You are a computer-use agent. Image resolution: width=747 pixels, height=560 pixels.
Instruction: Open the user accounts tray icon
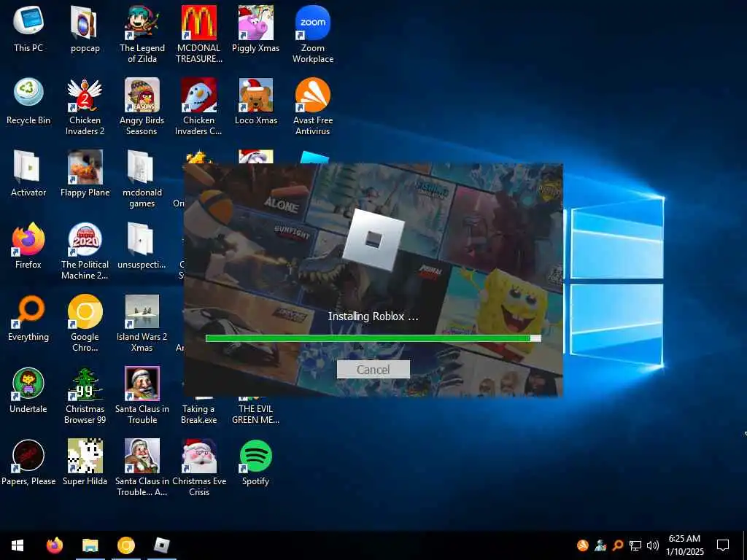[x=600, y=545]
